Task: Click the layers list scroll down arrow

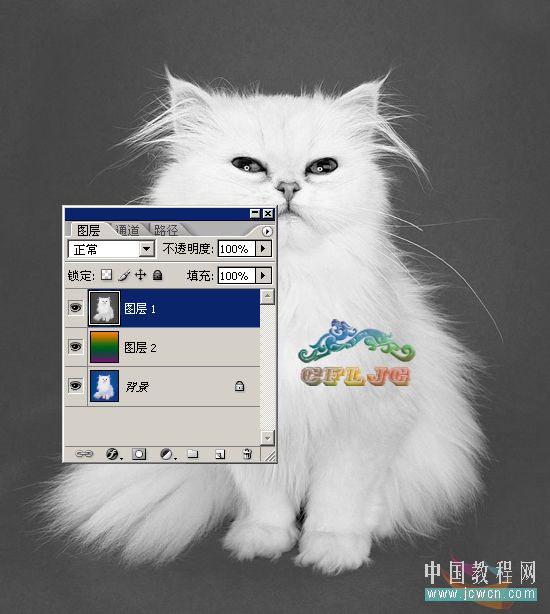Action: 267,437
